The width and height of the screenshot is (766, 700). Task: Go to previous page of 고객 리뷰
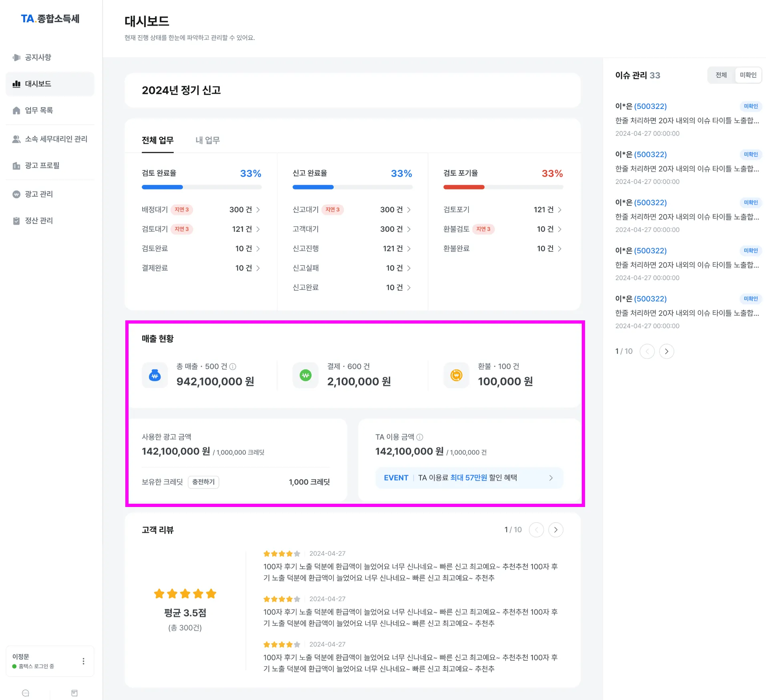point(537,530)
